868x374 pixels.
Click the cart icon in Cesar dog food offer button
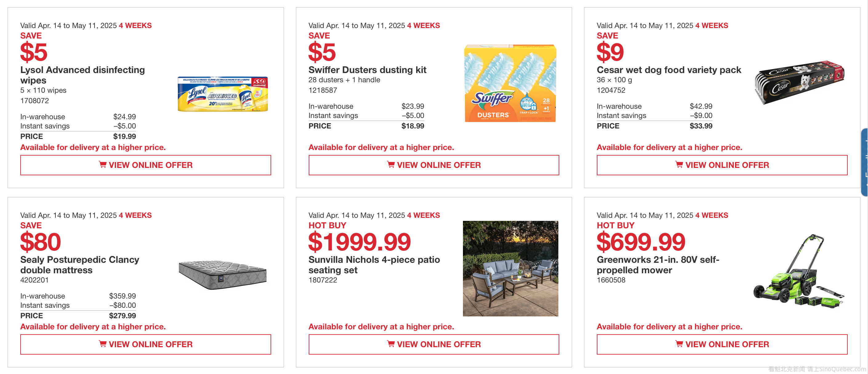pos(679,165)
